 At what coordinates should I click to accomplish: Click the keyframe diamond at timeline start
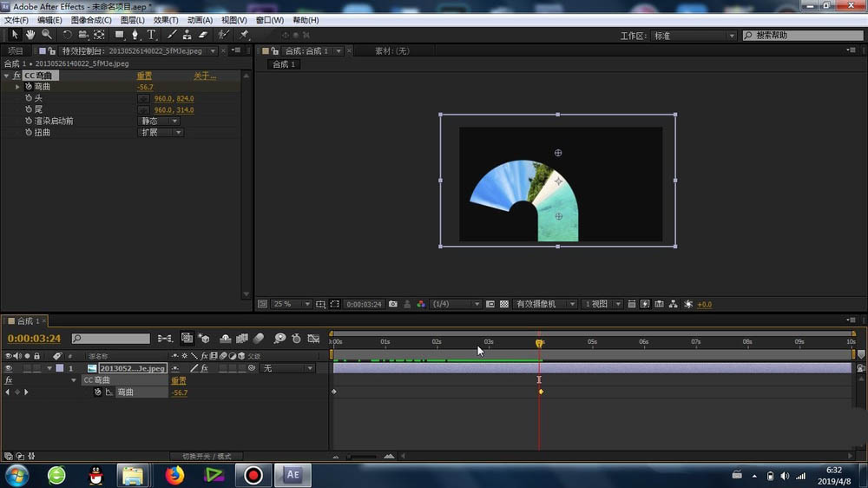tap(334, 392)
